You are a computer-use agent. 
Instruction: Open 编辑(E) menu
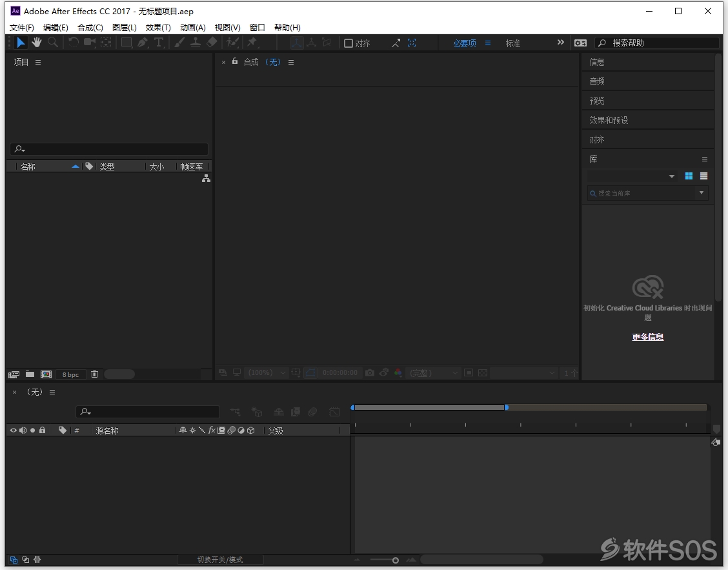(x=56, y=27)
